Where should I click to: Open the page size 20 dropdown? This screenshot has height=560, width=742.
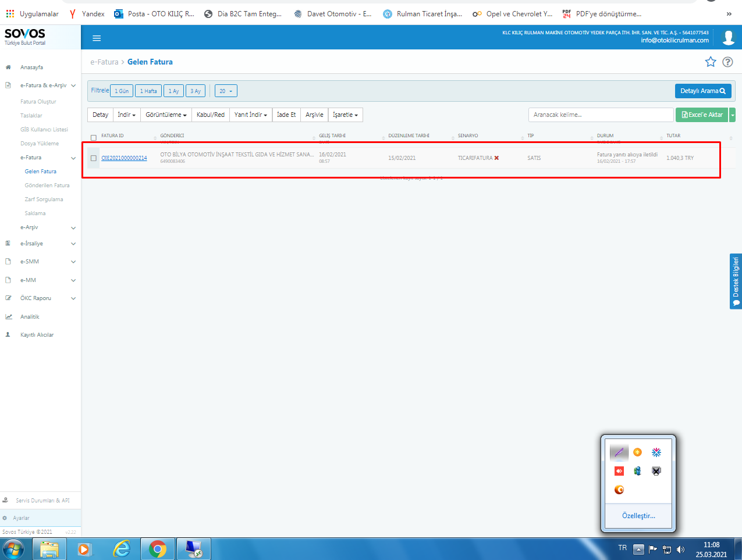[226, 91]
